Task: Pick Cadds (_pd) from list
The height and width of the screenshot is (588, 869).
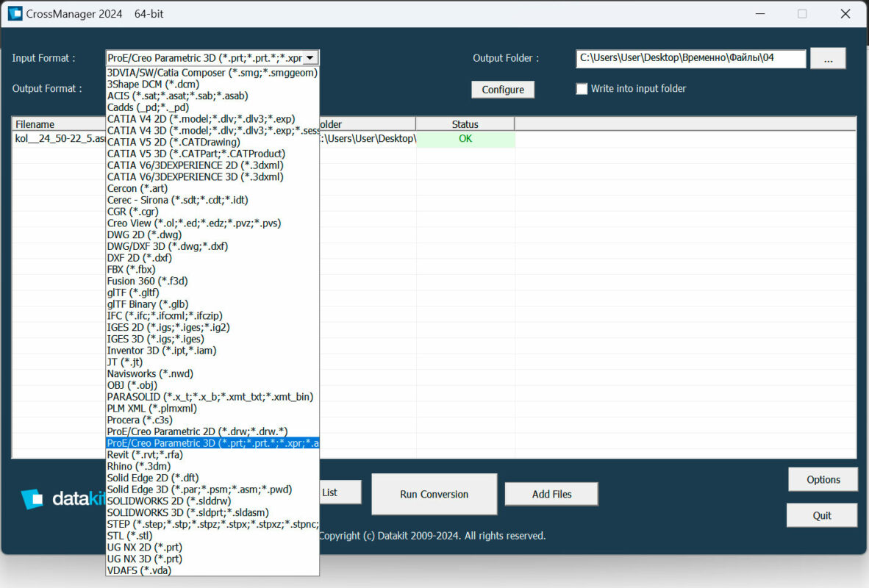Action: pyautogui.click(x=212, y=107)
